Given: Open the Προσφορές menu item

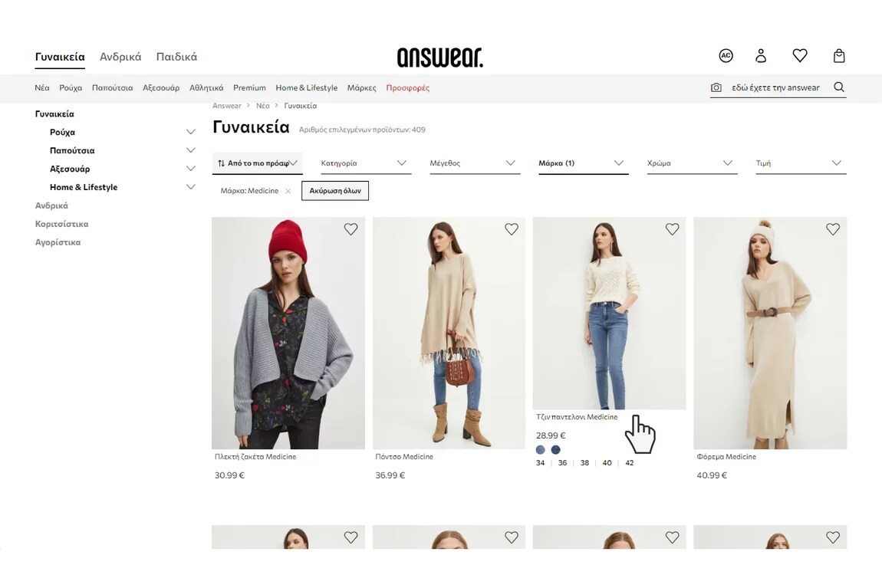Looking at the screenshot, I should [x=408, y=87].
